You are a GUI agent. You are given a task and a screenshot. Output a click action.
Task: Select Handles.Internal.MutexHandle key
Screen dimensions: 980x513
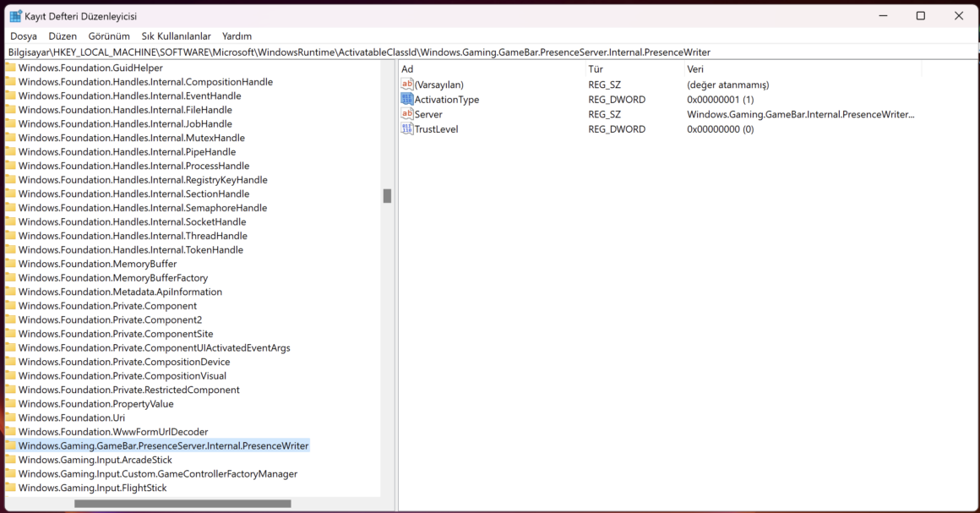pyautogui.click(x=131, y=138)
